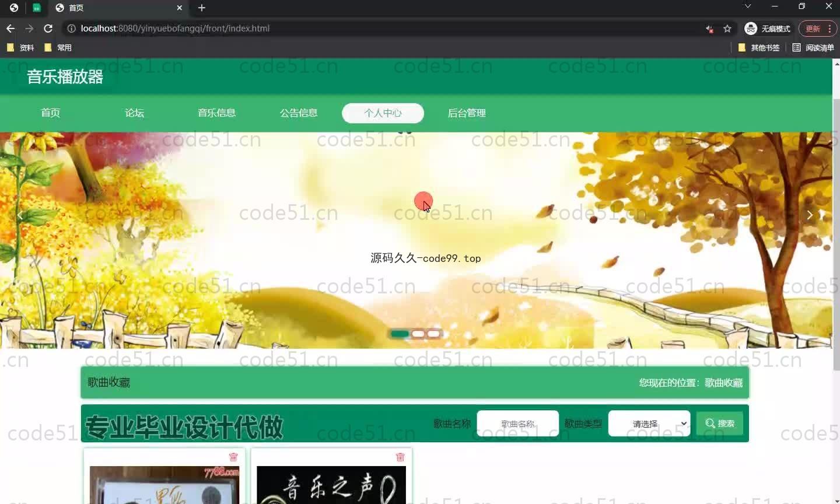Open the 阅读清单 reading list
840x504 pixels.
(x=813, y=48)
